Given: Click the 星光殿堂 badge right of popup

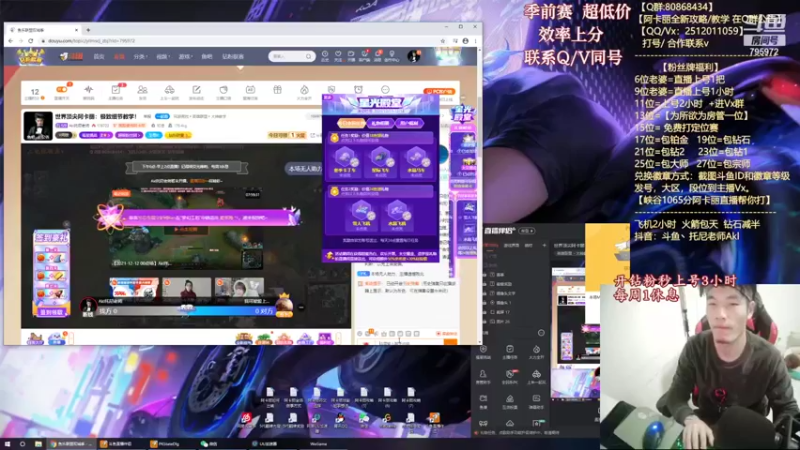Looking at the screenshot, I should click(x=463, y=116).
